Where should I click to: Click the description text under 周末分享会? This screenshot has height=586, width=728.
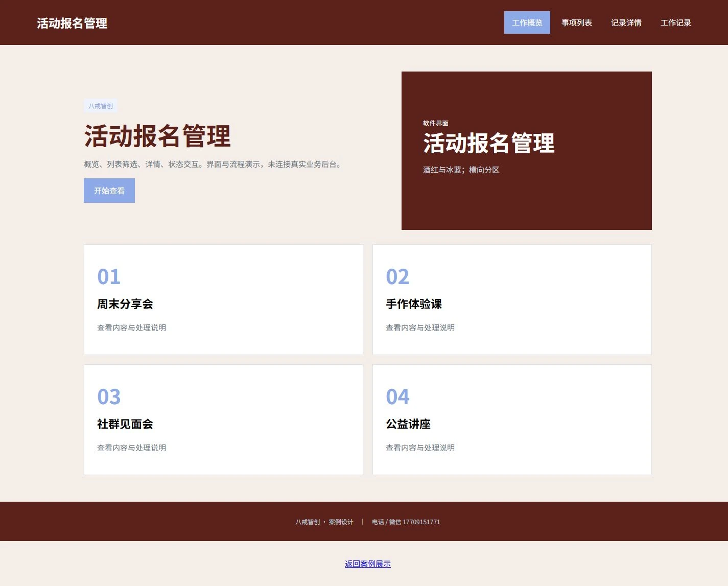[131, 327]
